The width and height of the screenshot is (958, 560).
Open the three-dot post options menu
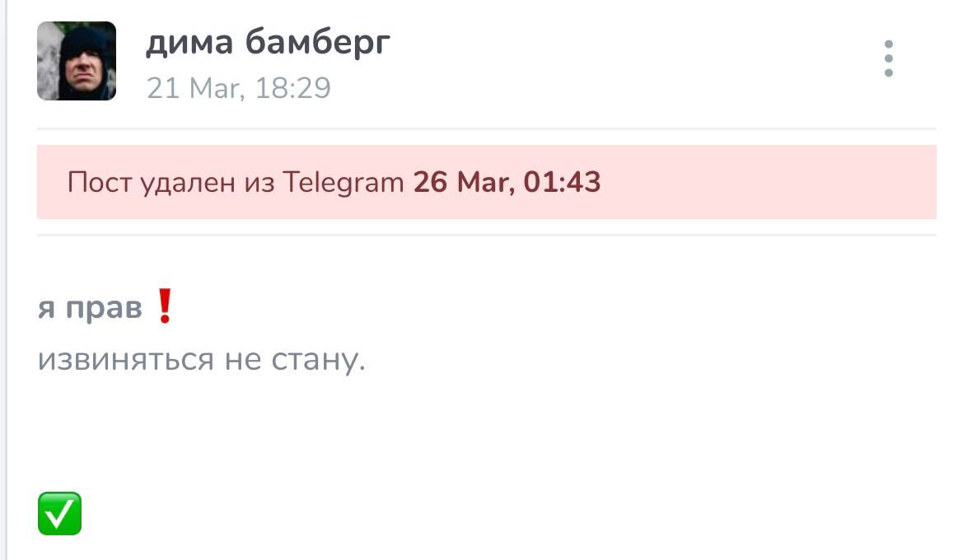(888, 58)
